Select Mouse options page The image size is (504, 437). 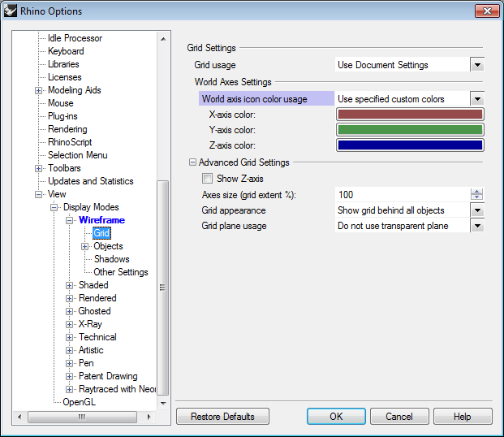click(60, 103)
